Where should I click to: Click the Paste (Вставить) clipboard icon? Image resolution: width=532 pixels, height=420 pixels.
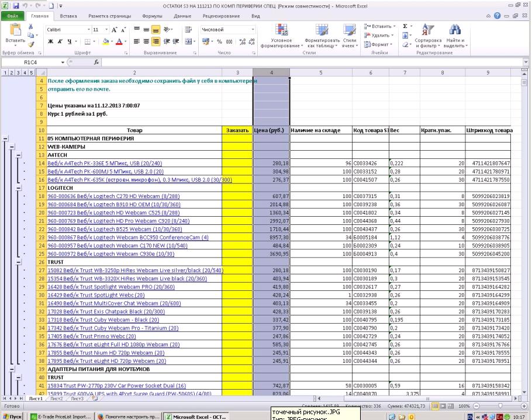pos(15,30)
